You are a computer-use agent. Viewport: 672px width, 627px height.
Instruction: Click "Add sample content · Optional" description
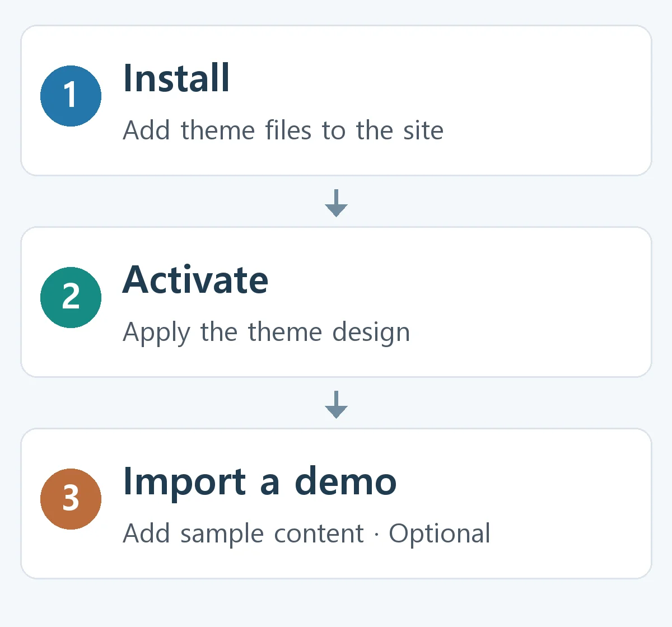pyautogui.click(x=307, y=534)
